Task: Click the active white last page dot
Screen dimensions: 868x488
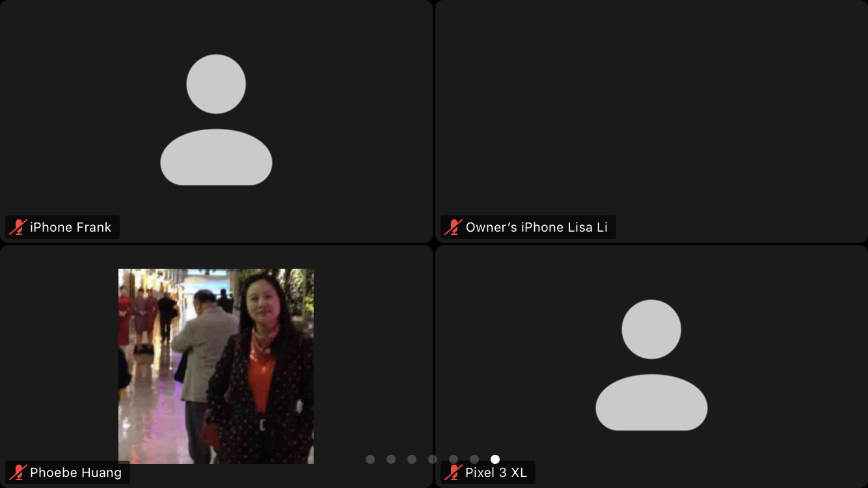Action: [x=495, y=459]
